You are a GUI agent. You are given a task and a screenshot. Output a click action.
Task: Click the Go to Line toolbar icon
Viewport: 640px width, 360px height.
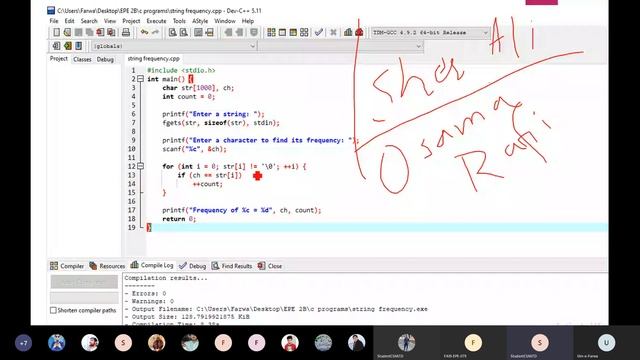point(209,32)
